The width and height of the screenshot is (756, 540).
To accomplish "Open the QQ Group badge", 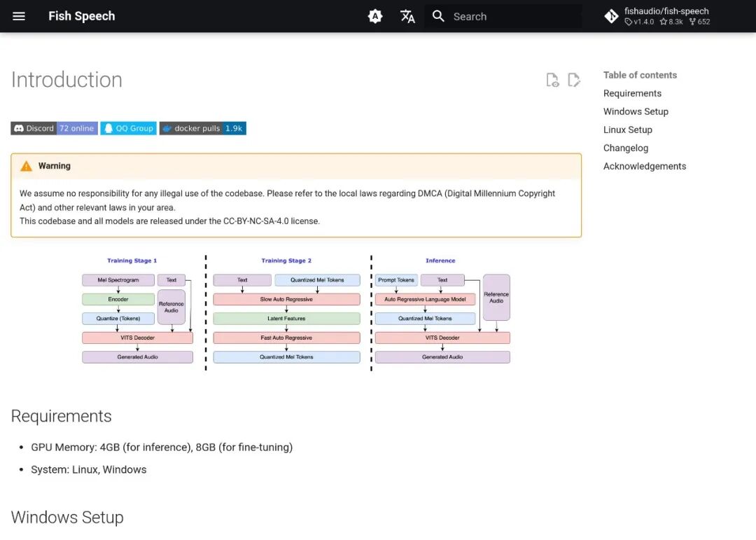I will click(x=129, y=128).
